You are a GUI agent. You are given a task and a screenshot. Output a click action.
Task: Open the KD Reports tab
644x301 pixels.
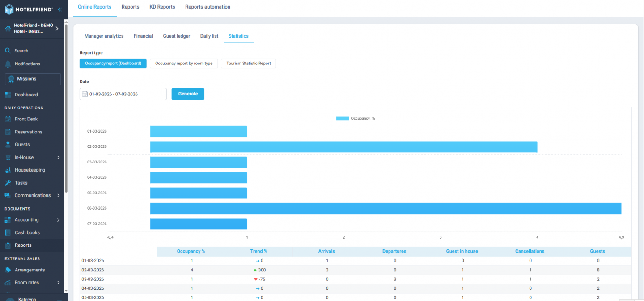point(162,7)
